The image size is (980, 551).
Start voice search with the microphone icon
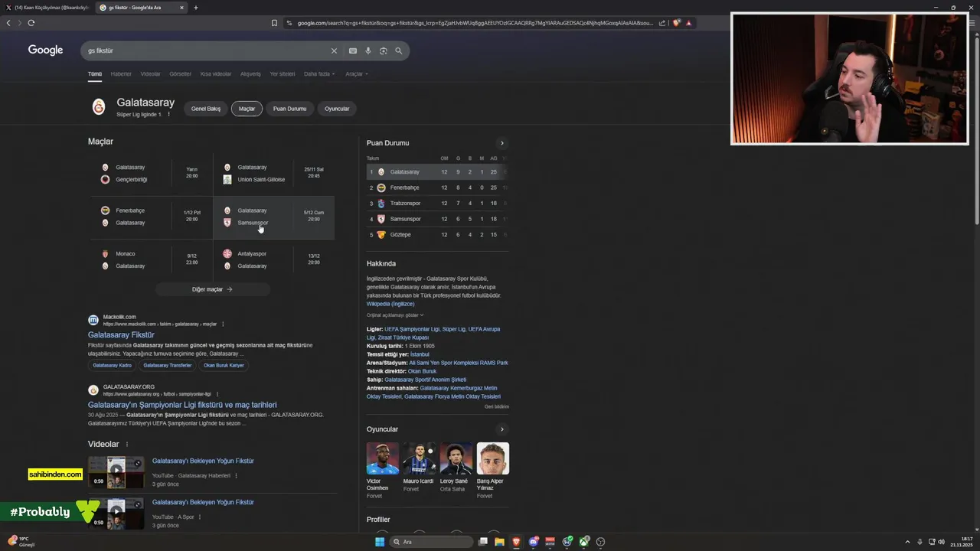click(x=367, y=51)
